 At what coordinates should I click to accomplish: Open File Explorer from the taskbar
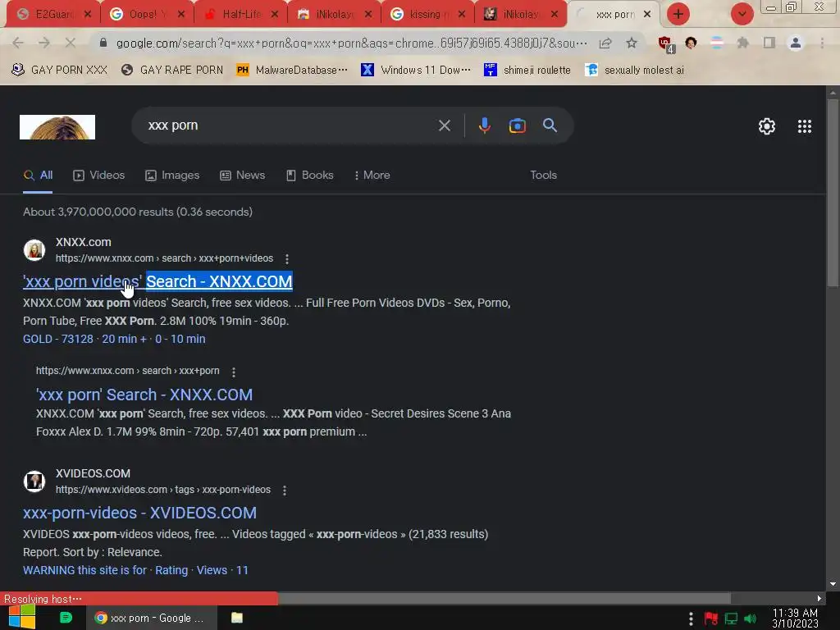[237, 618]
